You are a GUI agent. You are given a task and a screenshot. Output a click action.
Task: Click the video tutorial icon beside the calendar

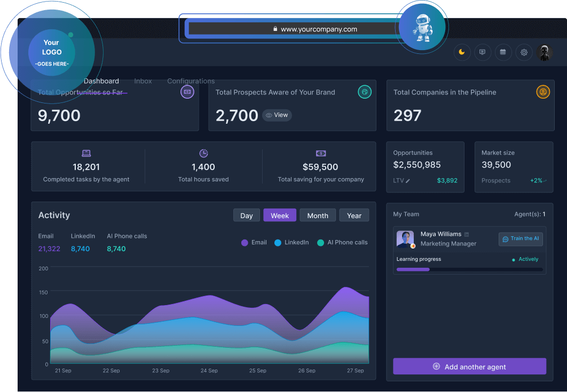click(483, 52)
